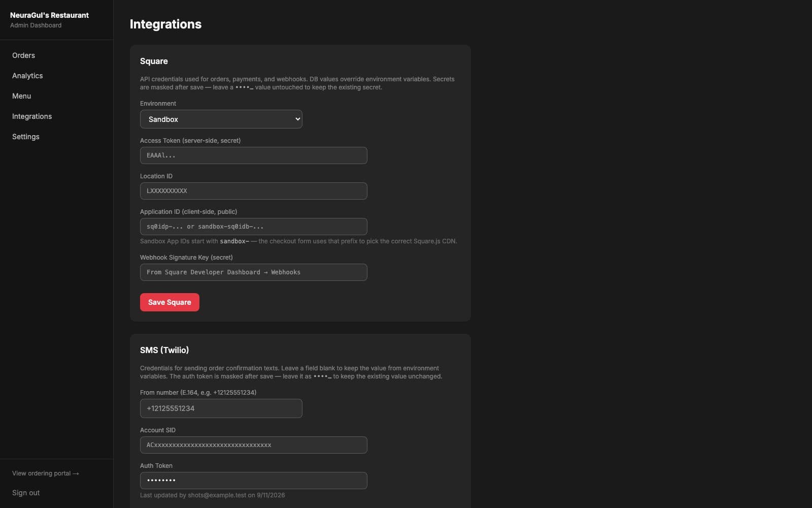The width and height of the screenshot is (812, 508).
Task: Open Settings in the sidebar
Action: (x=26, y=137)
